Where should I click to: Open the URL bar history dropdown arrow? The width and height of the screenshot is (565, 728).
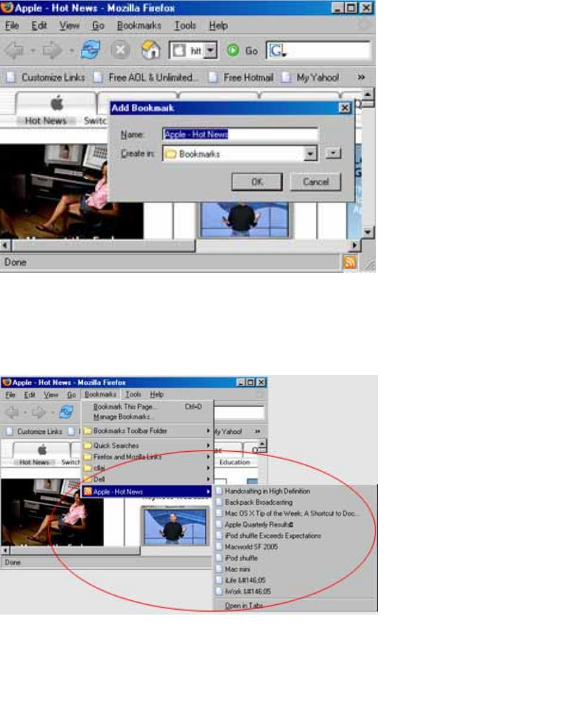click(x=210, y=50)
